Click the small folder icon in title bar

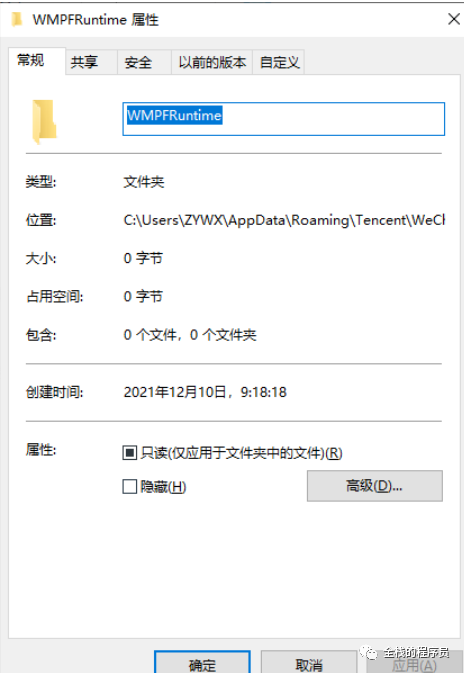pyautogui.click(x=17, y=20)
